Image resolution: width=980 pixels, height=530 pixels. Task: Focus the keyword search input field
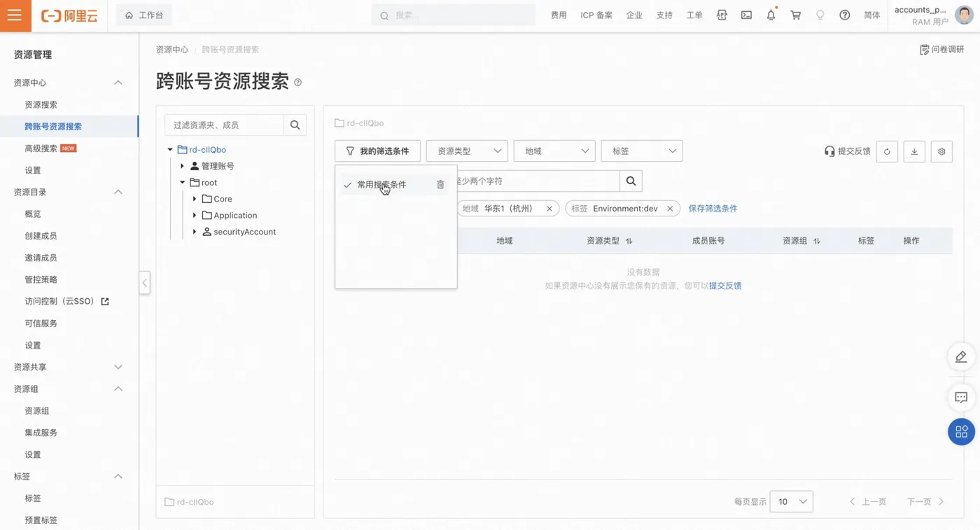[538, 181]
